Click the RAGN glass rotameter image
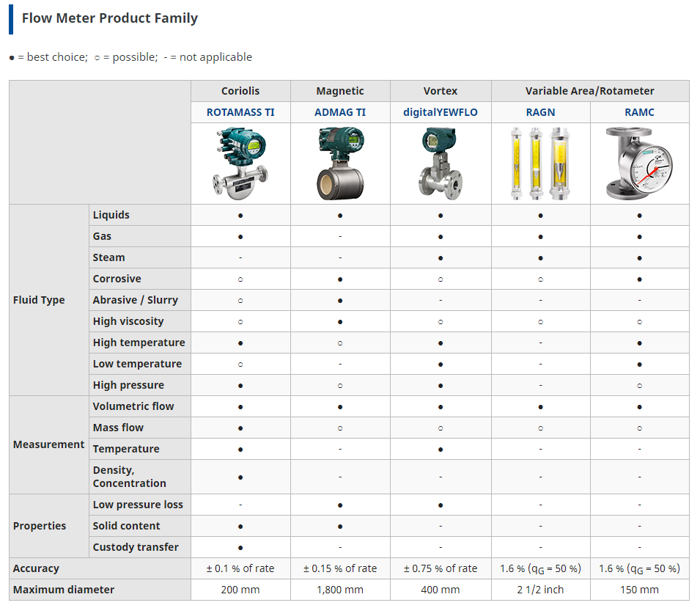 [x=540, y=164]
